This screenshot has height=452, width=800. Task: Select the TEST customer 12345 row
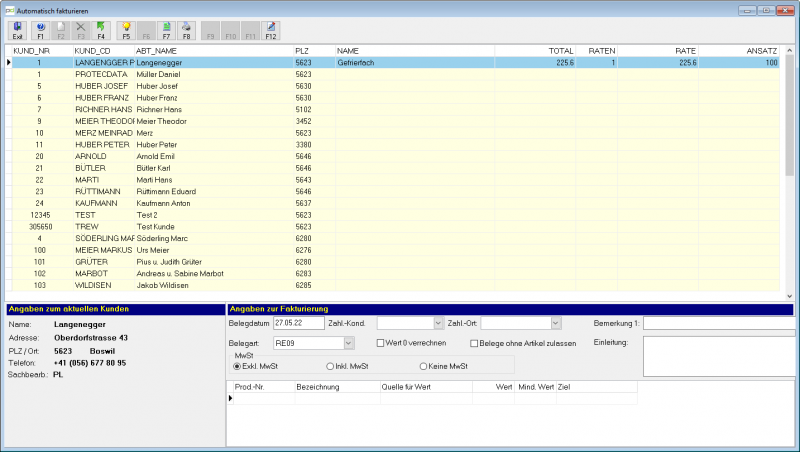395,215
